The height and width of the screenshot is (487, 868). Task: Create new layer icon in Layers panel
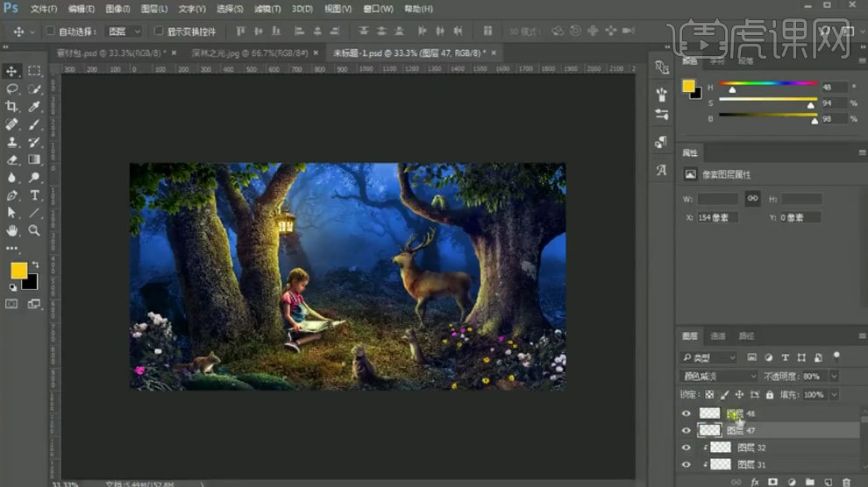[829, 482]
